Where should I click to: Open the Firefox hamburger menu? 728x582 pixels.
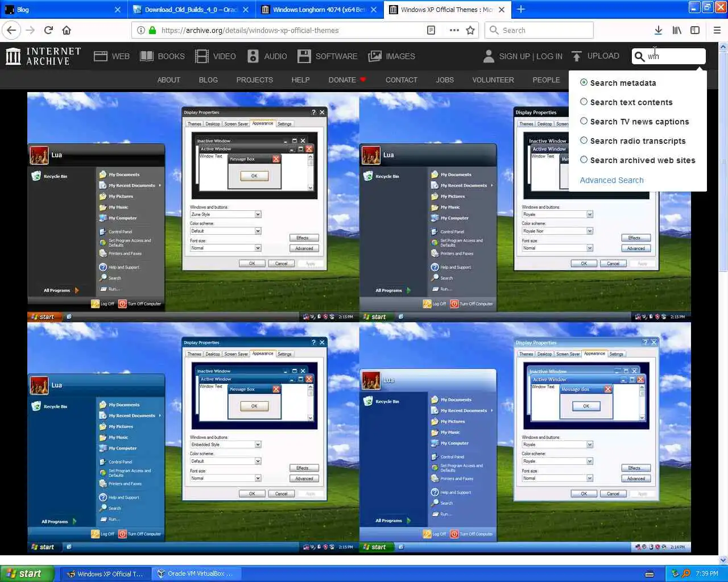pyautogui.click(x=717, y=30)
